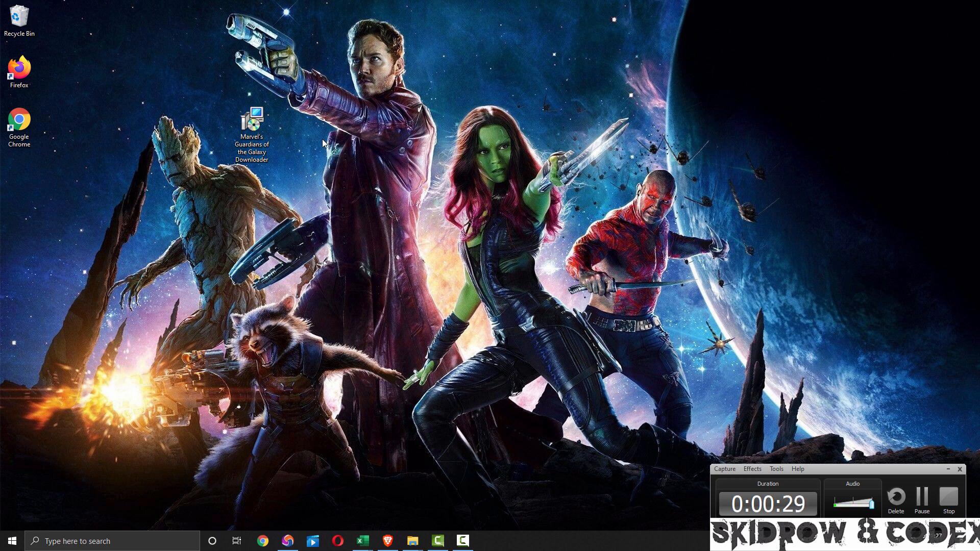980x551 pixels.
Task: Click the taskbar search box
Action: click(x=112, y=541)
